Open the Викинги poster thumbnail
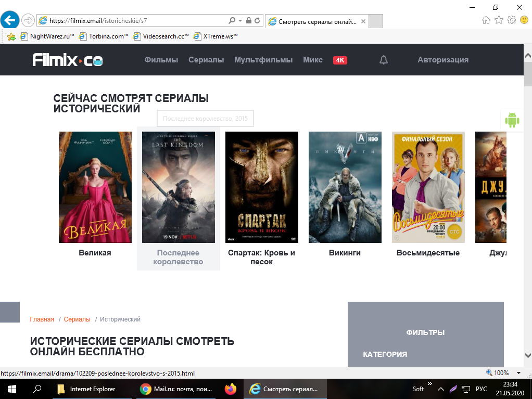The image size is (532, 399). click(x=345, y=187)
